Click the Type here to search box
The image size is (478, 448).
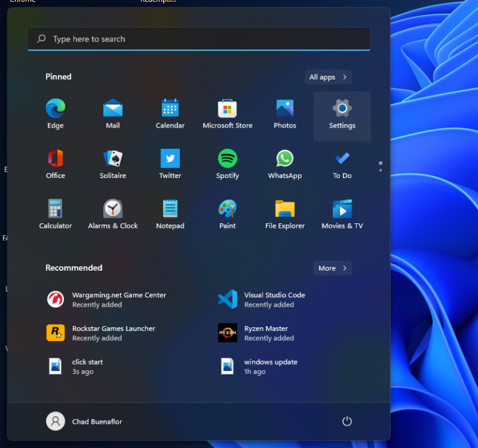click(x=199, y=39)
